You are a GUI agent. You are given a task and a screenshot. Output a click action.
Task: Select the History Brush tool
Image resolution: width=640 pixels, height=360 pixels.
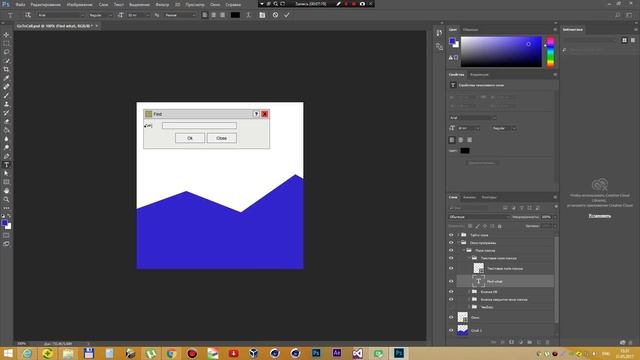pos(6,113)
